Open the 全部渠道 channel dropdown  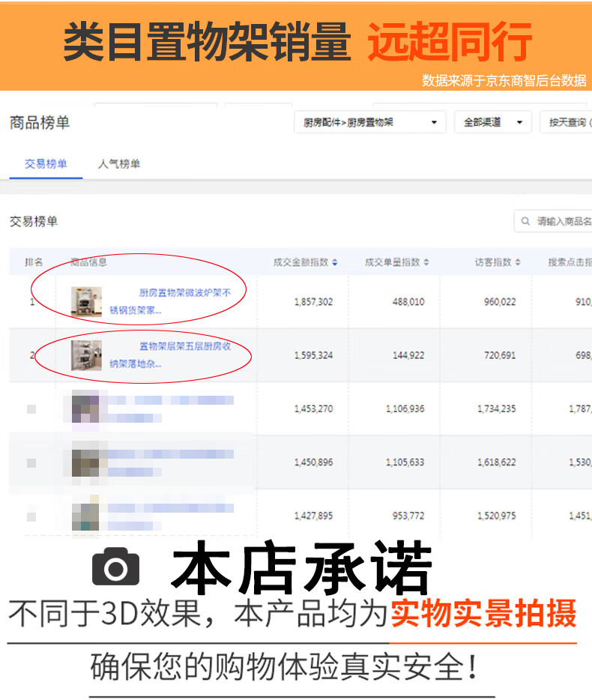492,122
